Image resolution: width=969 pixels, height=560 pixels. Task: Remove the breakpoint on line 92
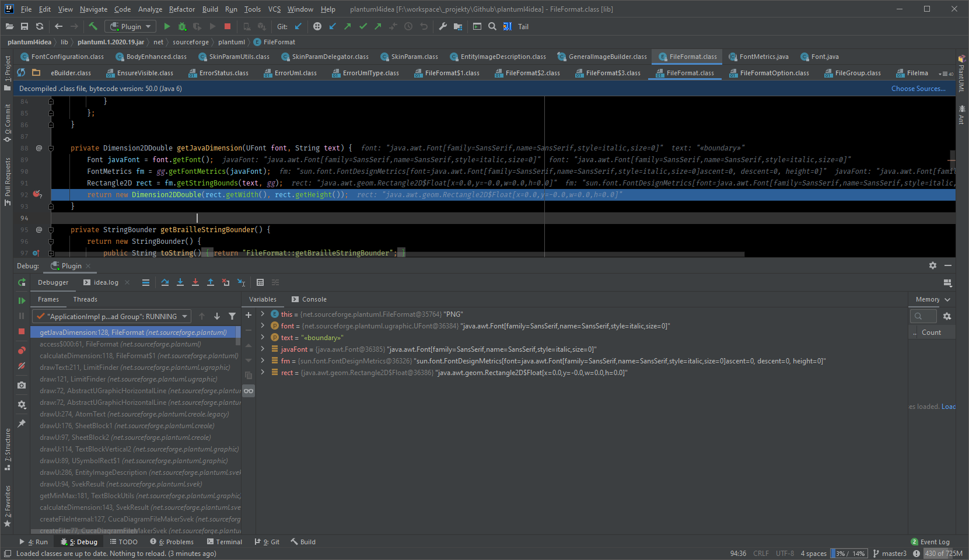click(37, 194)
